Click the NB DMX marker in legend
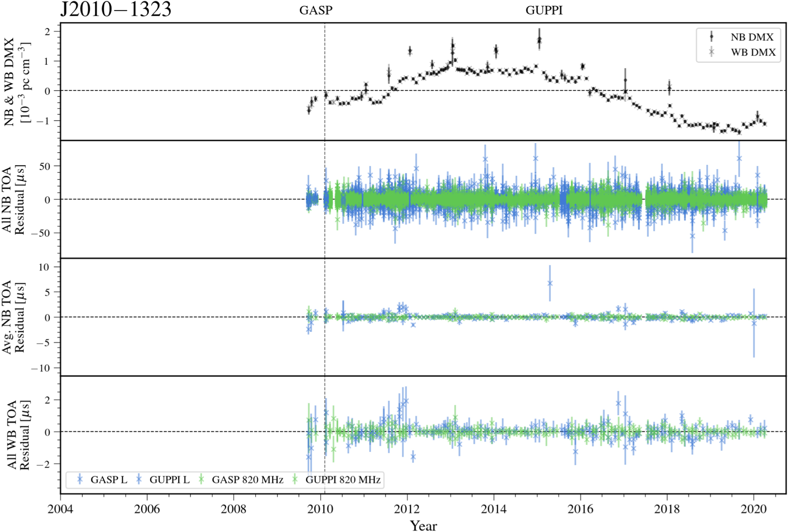788x532 pixels. click(x=711, y=37)
